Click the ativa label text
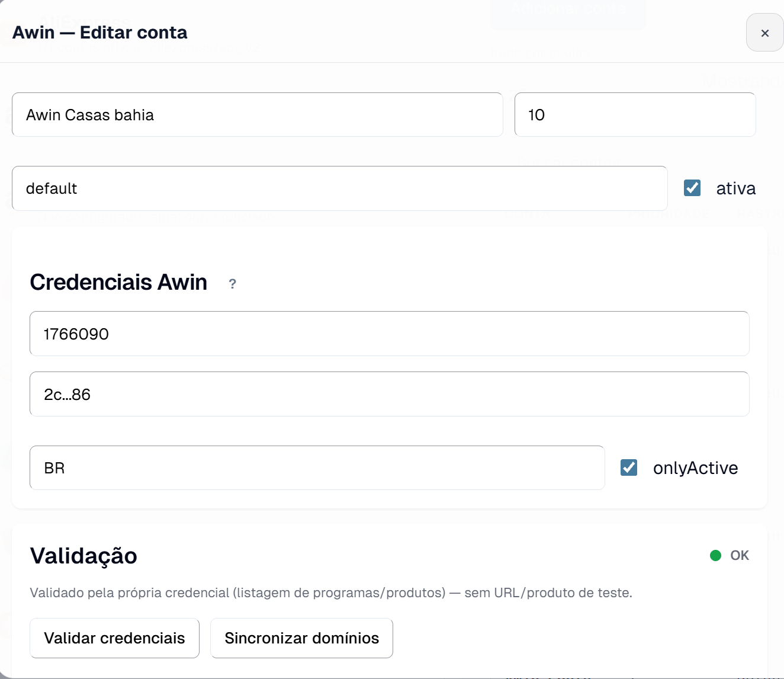784x679 pixels. pyautogui.click(x=736, y=188)
